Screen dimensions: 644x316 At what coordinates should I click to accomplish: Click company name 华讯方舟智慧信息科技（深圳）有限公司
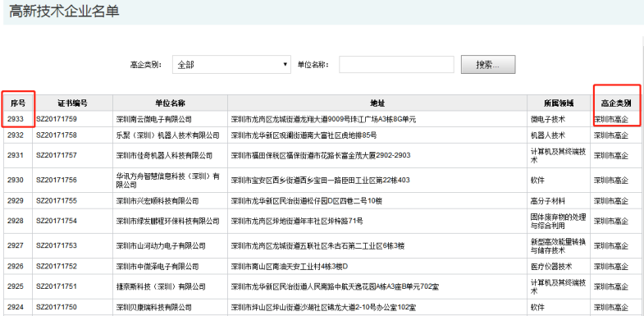tap(168, 181)
